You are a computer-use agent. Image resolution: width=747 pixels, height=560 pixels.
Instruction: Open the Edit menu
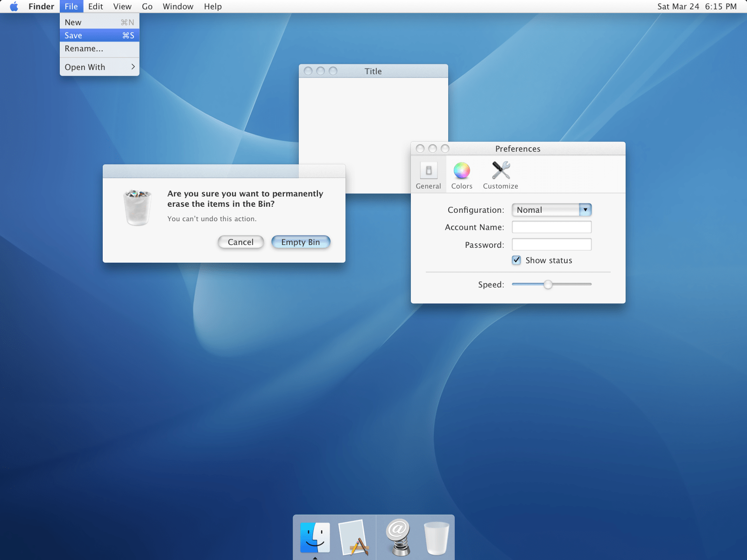point(96,7)
